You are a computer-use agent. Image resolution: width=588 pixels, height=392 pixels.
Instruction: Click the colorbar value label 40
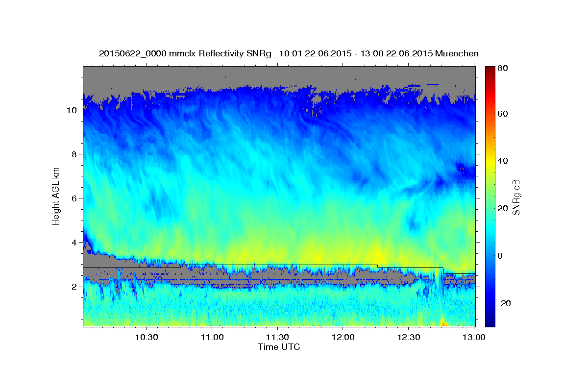pos(503,161)
